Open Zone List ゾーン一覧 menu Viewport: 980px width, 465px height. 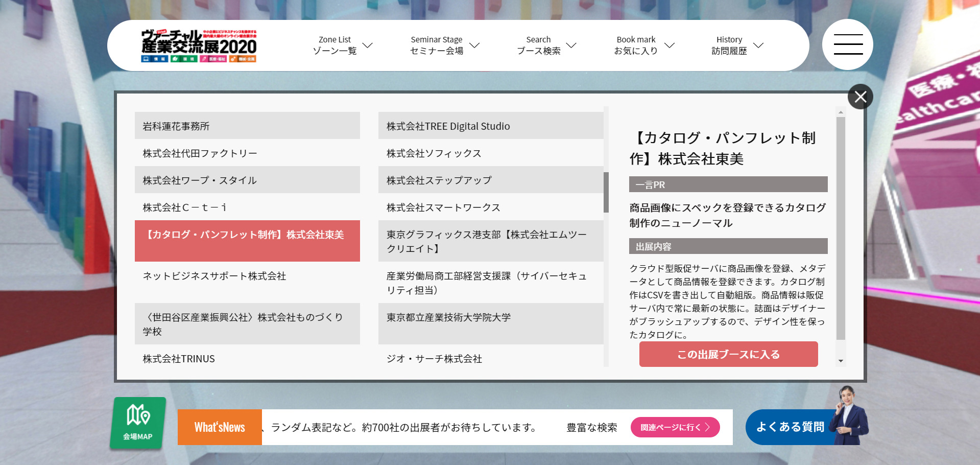(335, 45)
